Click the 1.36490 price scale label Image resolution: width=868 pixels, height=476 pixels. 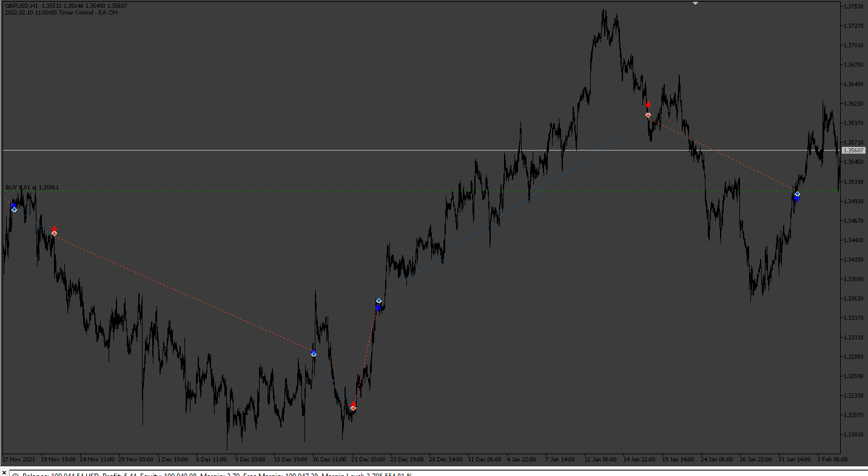[x=853, y=84]
